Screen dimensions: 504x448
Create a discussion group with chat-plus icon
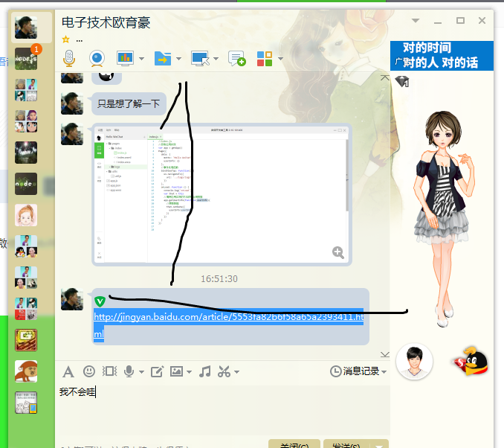pos(237,58)
